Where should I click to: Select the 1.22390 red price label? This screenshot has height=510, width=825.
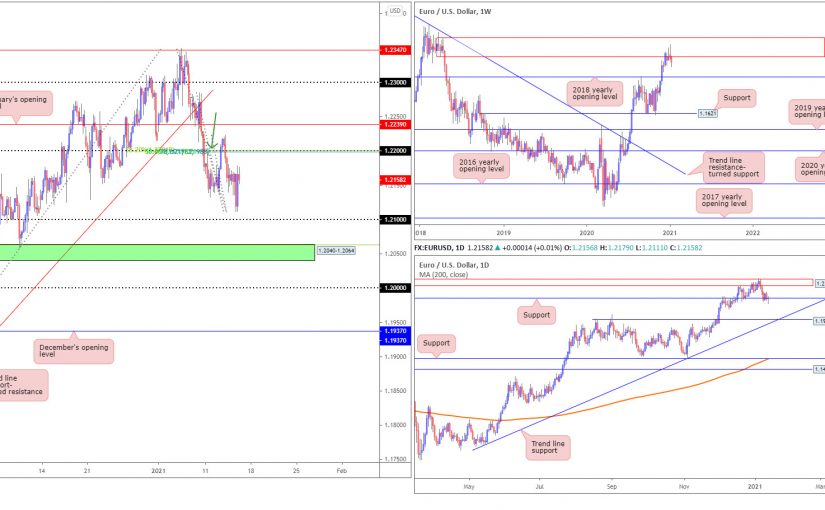394,125
